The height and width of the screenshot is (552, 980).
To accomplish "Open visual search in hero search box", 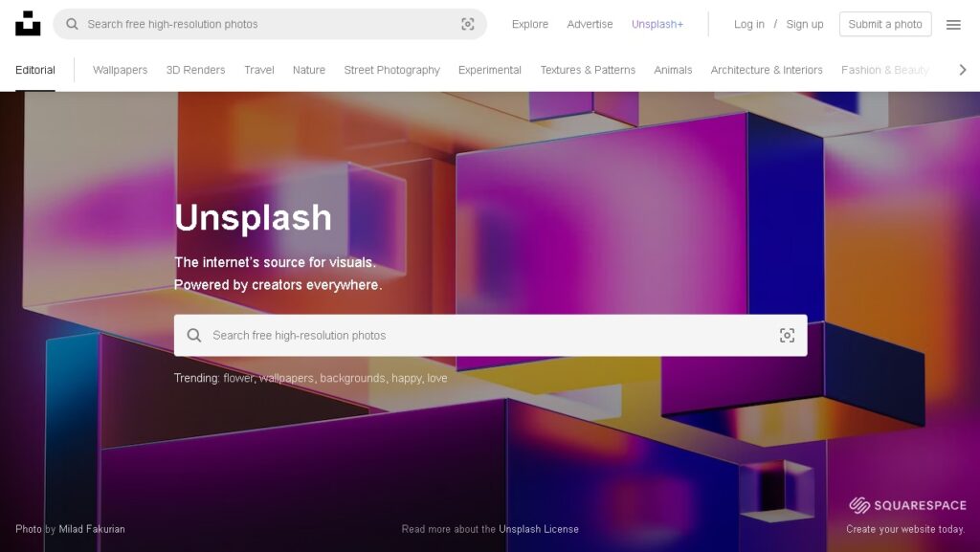I will click(x=787, y=336).
